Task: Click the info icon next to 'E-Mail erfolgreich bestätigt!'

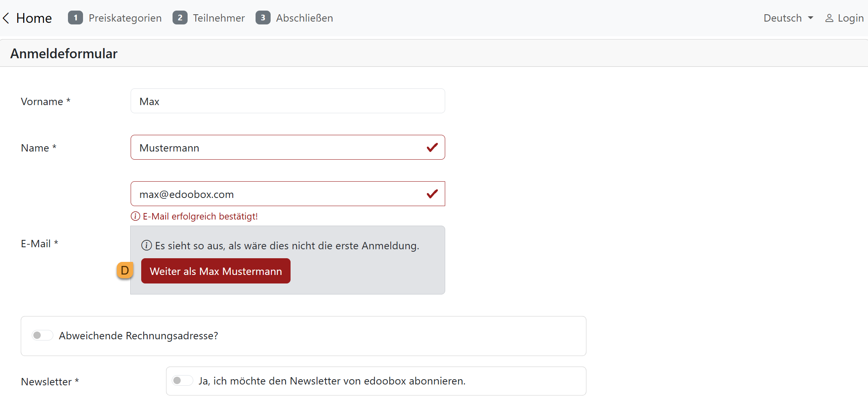Action: click(x=135, y=216)
